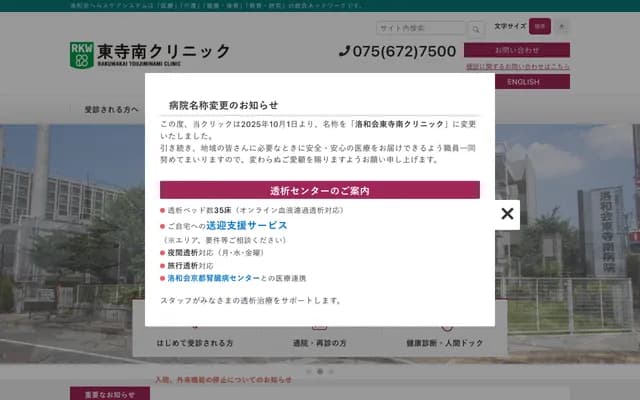Select 通院・再診の方 shortcut
This screenshot has width=640, height=400.
[319, 343]
